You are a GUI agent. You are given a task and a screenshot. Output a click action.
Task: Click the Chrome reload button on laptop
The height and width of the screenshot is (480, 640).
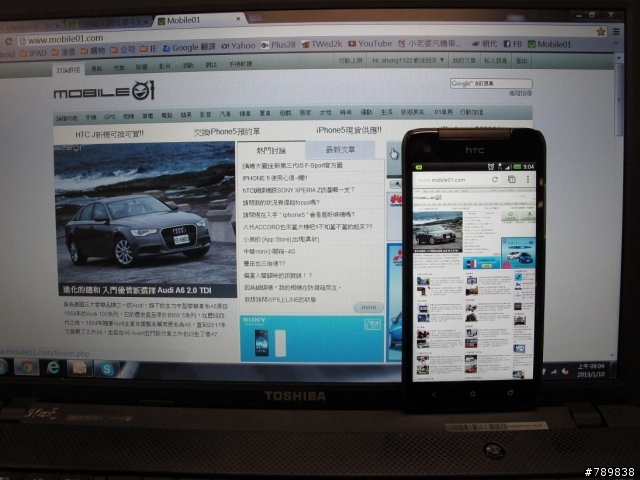8,41
